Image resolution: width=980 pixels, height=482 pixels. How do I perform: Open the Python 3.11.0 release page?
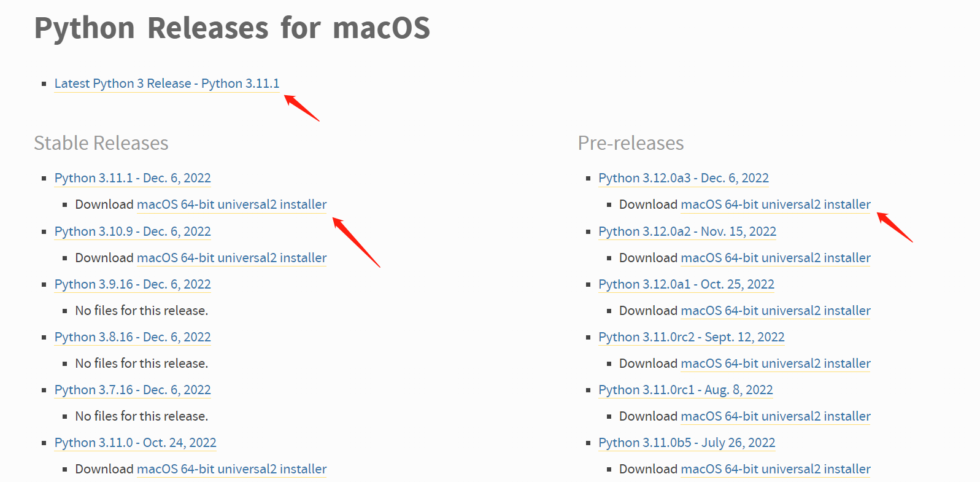(x=135, y=443)
